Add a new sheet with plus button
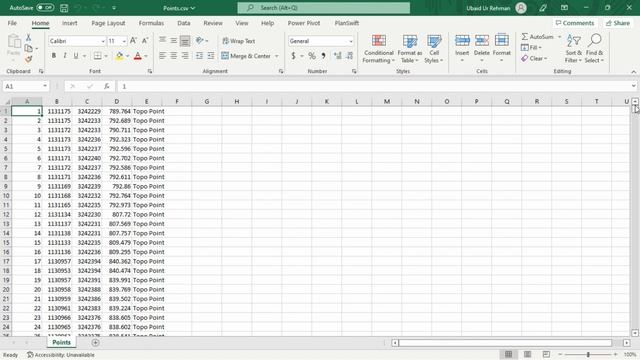Viewport: 640px width, 360px height. [x=95, y=343]
